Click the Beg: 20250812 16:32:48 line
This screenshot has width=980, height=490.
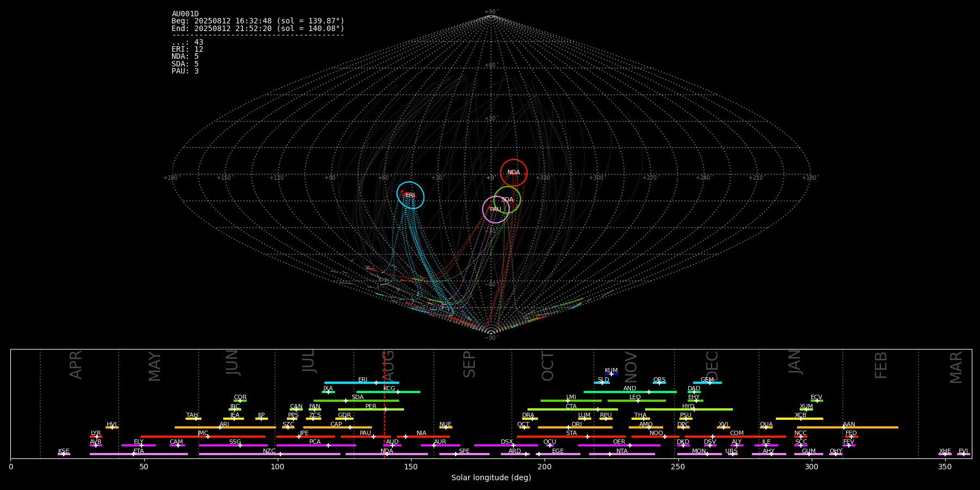(258, 21)
